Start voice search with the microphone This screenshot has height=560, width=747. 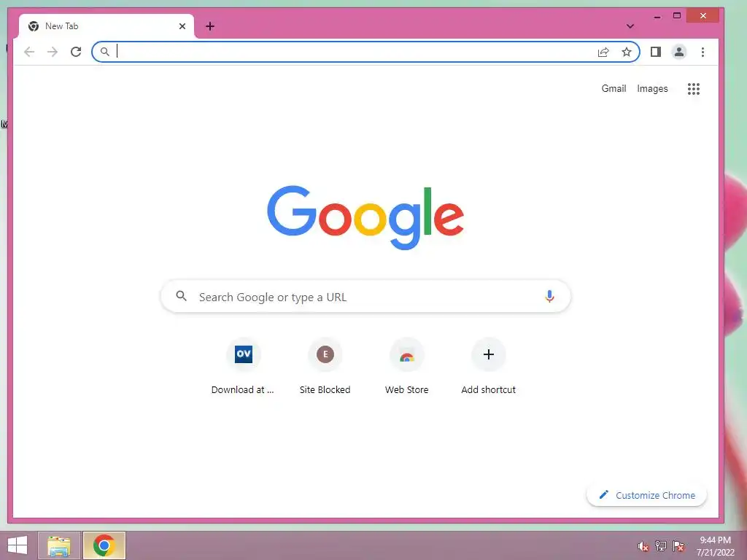(549, 297)
